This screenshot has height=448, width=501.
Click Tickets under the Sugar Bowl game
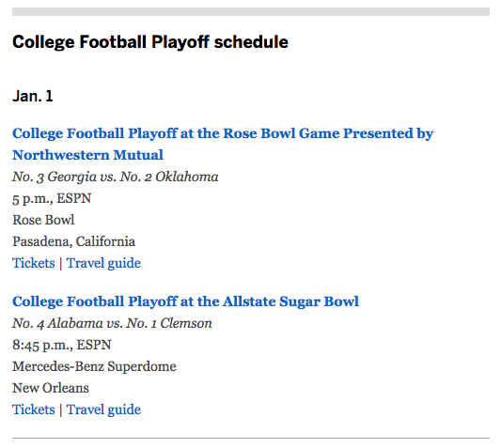(x=34, y=409)
